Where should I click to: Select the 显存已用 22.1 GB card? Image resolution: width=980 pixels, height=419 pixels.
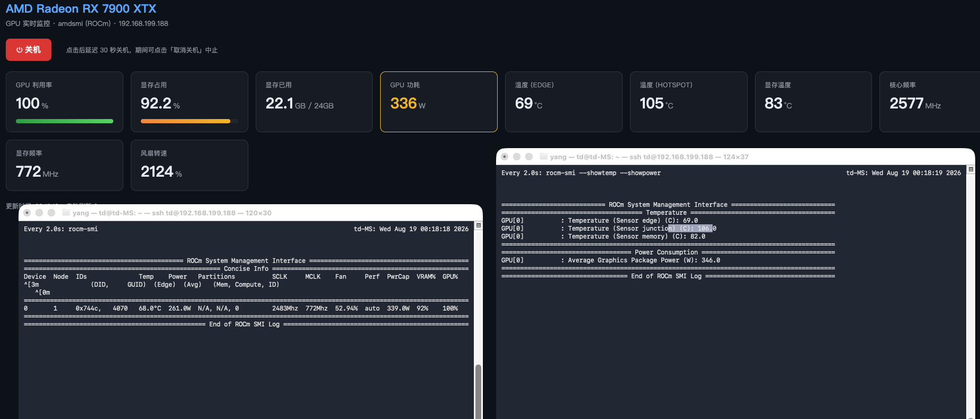coord(314,102)
